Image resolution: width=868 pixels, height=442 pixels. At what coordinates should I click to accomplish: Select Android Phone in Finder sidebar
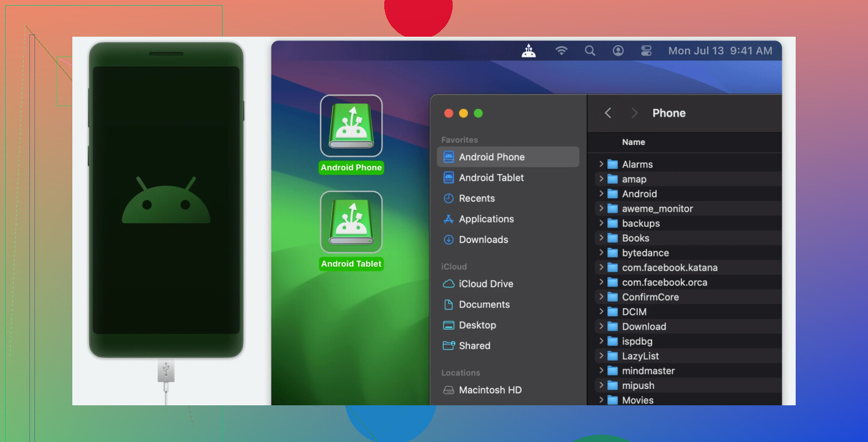click(x=508, y=157)
